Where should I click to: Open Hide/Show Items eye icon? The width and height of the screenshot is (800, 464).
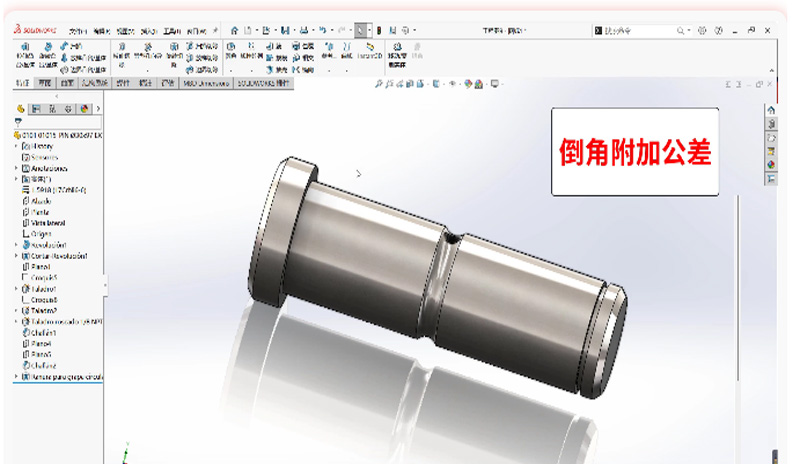point(452,84)
